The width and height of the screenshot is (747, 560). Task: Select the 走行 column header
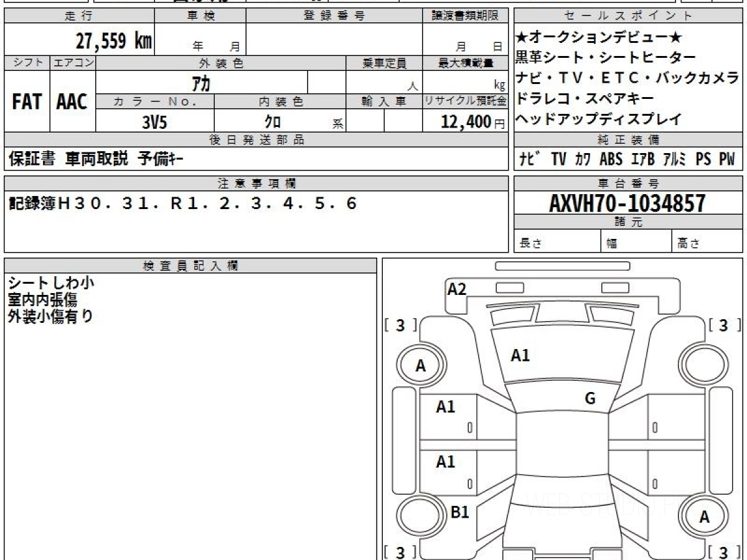[79, 16]
